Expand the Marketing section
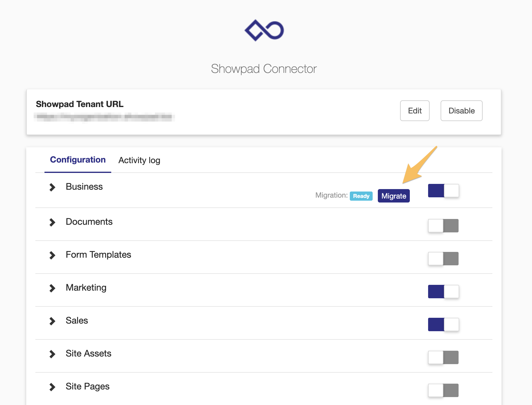 pyautogui.click(x=52, y=288)
